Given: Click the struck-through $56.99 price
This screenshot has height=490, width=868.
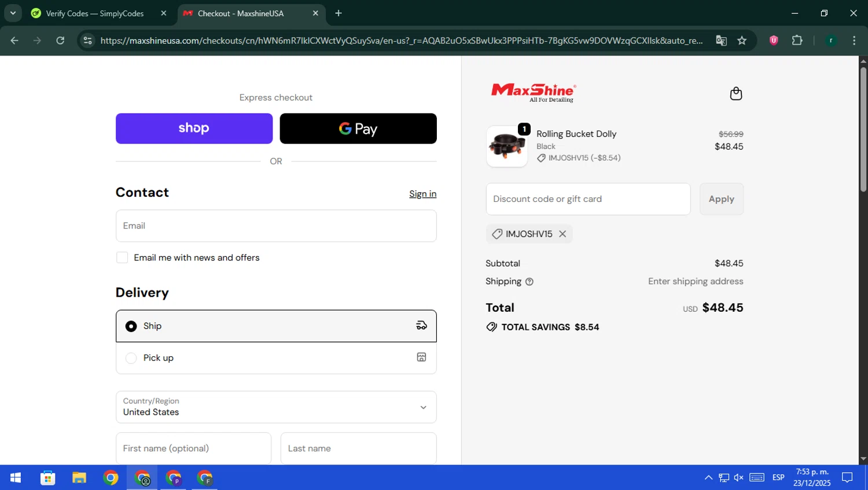Looking at the screenshot, I should tap(731, 134).
